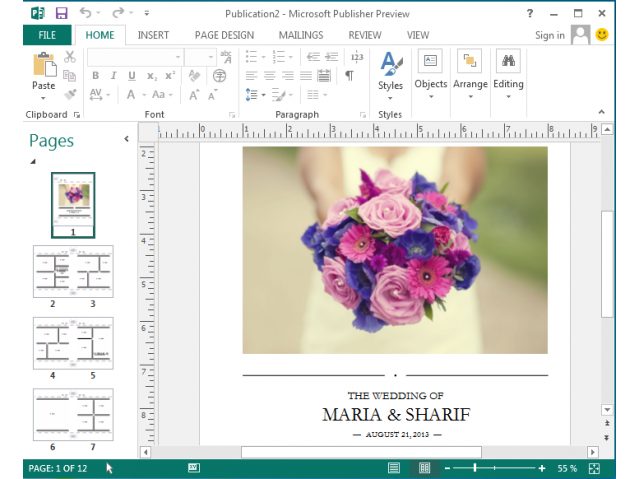Click the Save icon in quick access toolbar

click(x=61, y=13)
